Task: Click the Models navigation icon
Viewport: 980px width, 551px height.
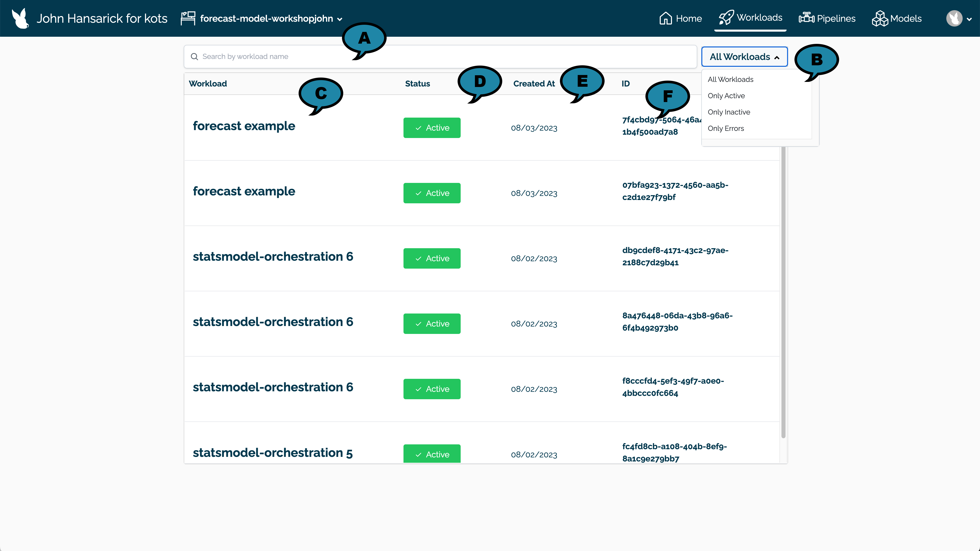Action: coord(880,18)
